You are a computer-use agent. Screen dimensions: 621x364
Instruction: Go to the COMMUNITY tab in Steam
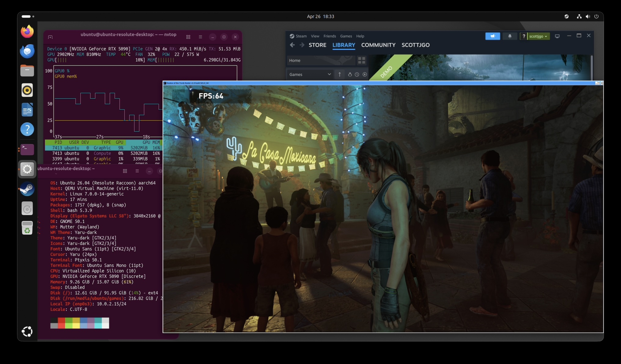tap(378, 45)
